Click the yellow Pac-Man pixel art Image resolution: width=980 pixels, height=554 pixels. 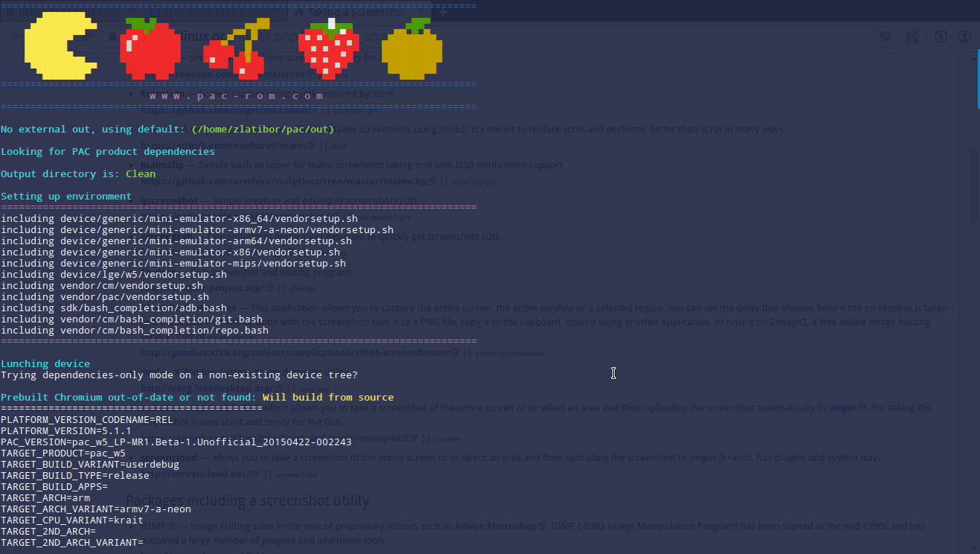coord(60,48)
